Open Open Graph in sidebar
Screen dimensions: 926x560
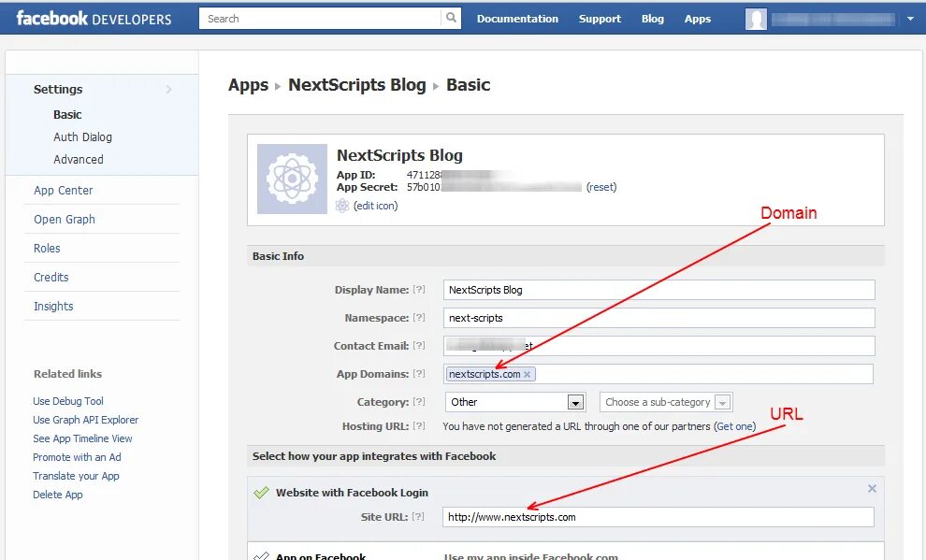[65, 219]
